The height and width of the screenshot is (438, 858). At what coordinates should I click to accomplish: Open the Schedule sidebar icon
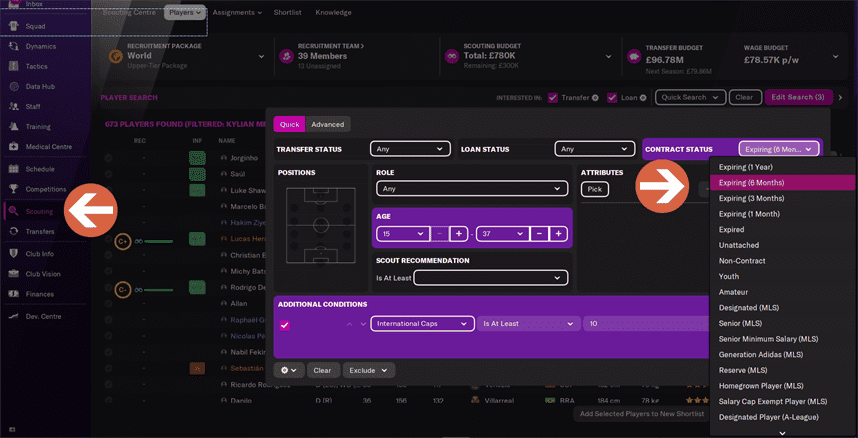click(x=14, y=169)
